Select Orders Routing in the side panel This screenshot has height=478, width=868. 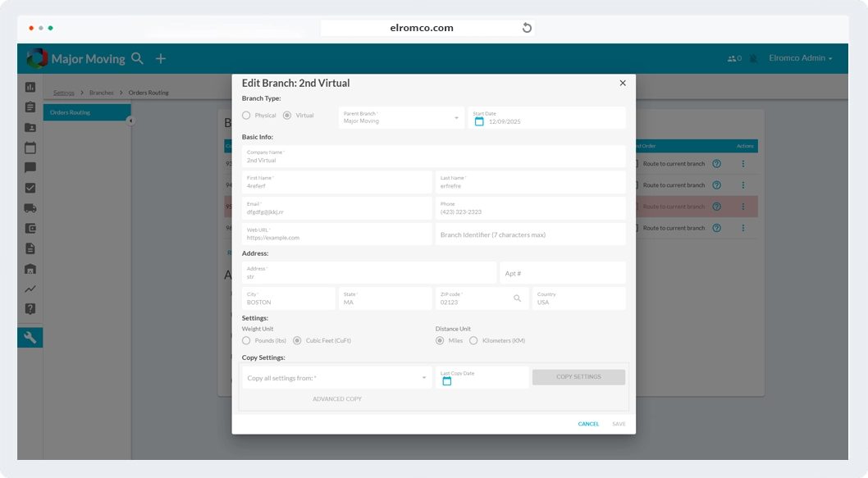click(71, 112)
